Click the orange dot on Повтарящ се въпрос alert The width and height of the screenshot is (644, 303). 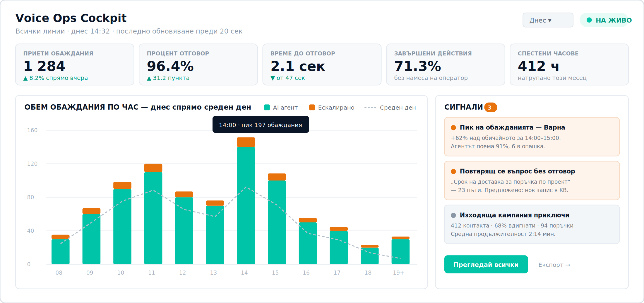click(453, 171)
